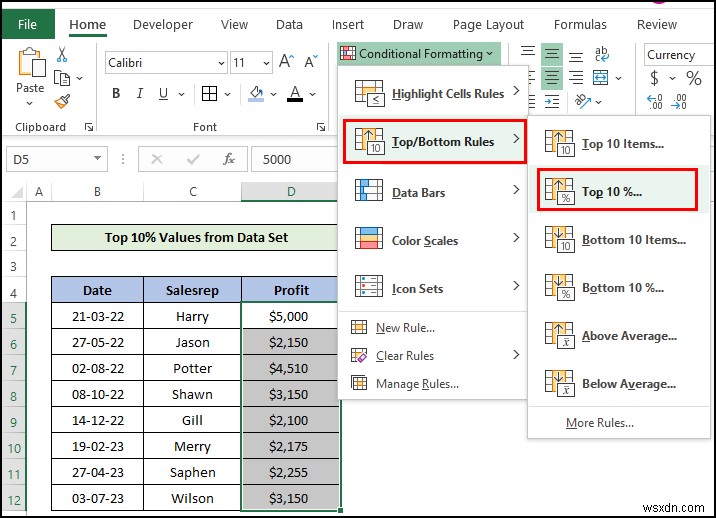Open the Borders dropdown arrow
The height and width of the screenshot is (518, 716).
[227, 95]
